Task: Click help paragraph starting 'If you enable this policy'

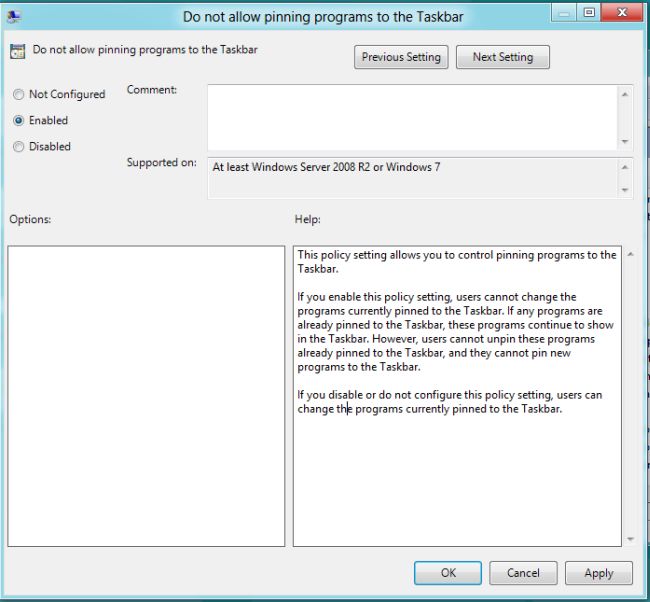Action: [x=455, y=332]
